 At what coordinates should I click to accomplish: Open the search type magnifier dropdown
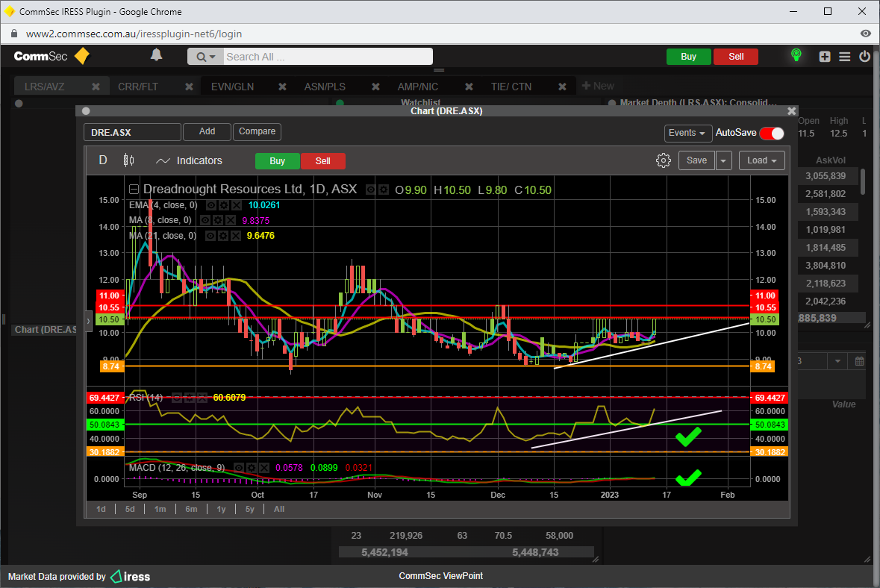(205, 57)
